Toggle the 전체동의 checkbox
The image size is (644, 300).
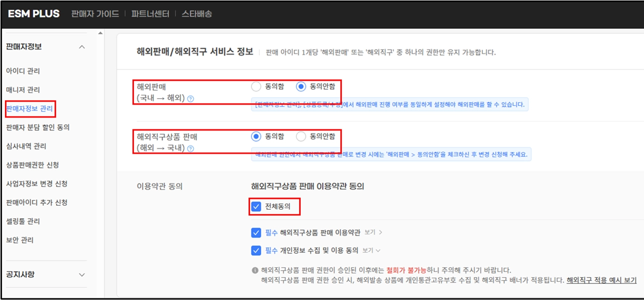[256, 207]
